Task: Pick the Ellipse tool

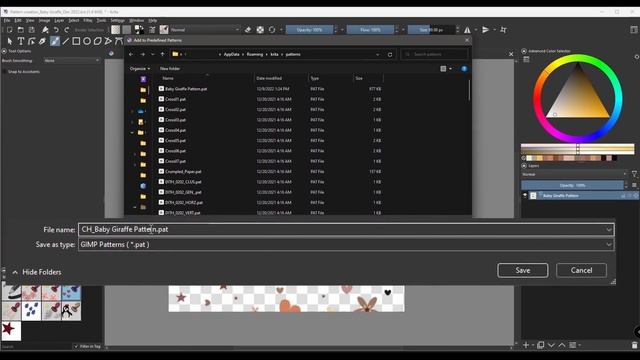Action: point(87,41)
